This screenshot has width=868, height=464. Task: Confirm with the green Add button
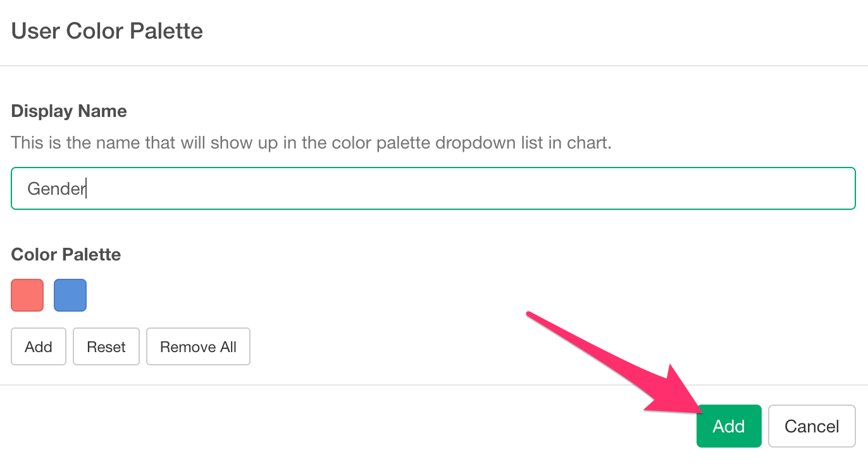click(728, 426)
